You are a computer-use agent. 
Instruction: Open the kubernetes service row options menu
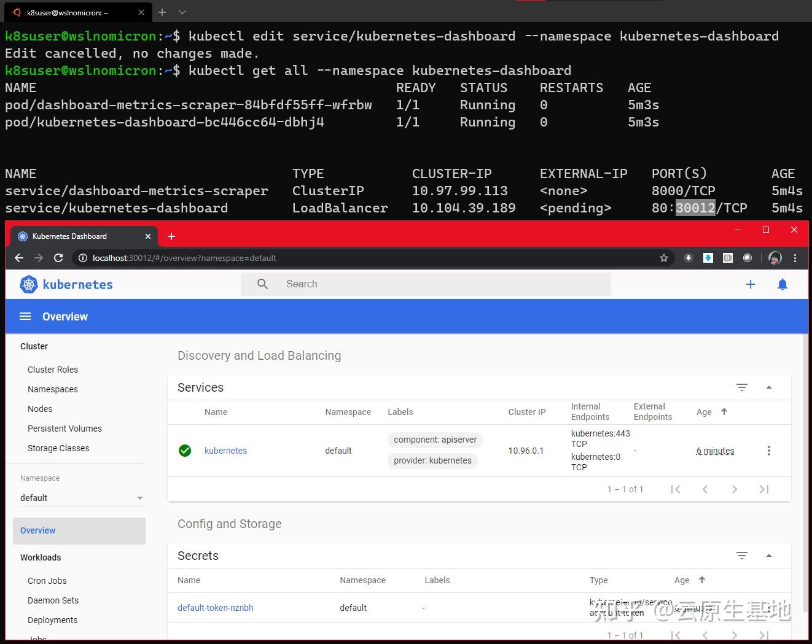769,450
